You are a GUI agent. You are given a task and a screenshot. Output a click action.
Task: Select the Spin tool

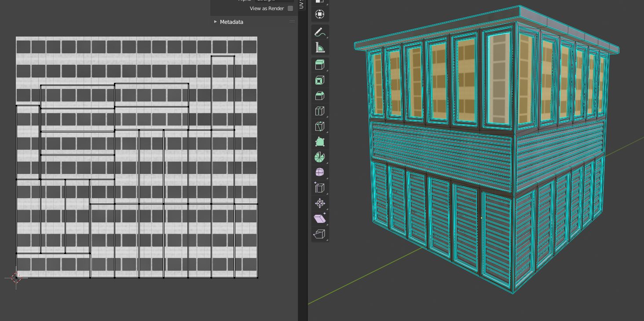320,157
